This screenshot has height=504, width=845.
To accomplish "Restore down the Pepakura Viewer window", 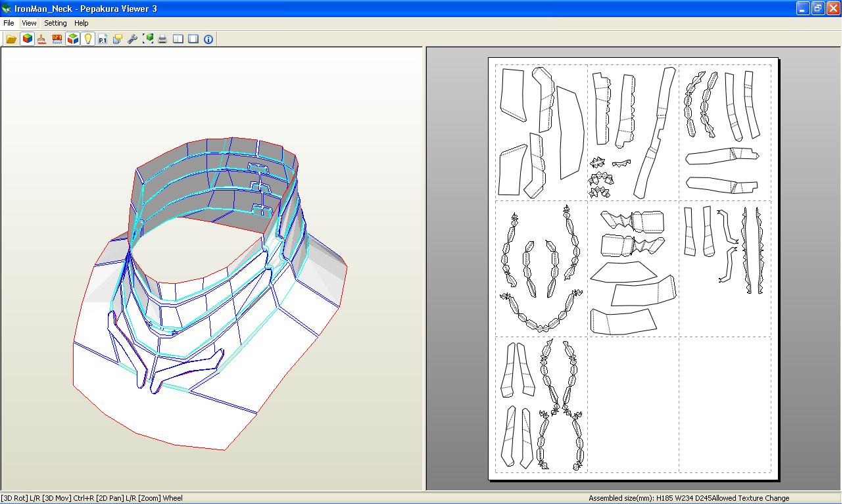I will [x=818, y=9].
